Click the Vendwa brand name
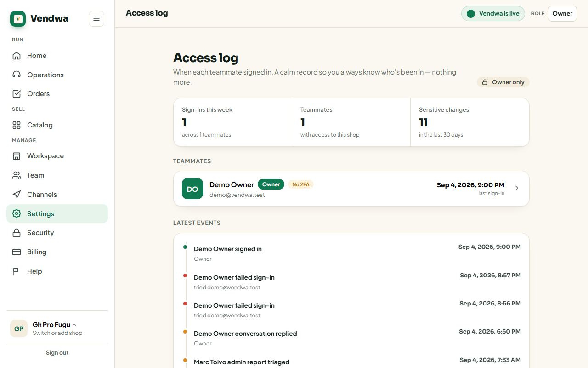The width and height of the screenshot is (588, 368). 49,19
